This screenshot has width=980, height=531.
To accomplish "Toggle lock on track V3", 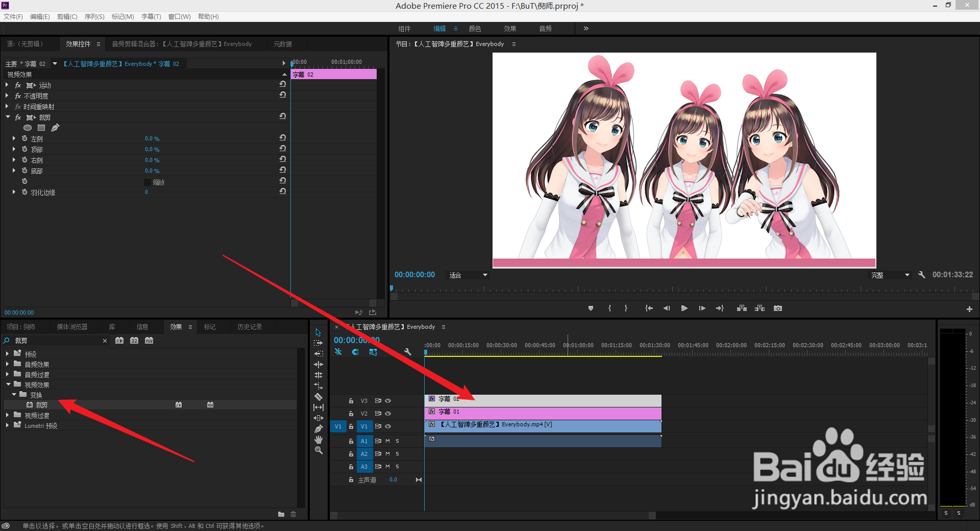I will pyautogui.click(x=351, y=401).
